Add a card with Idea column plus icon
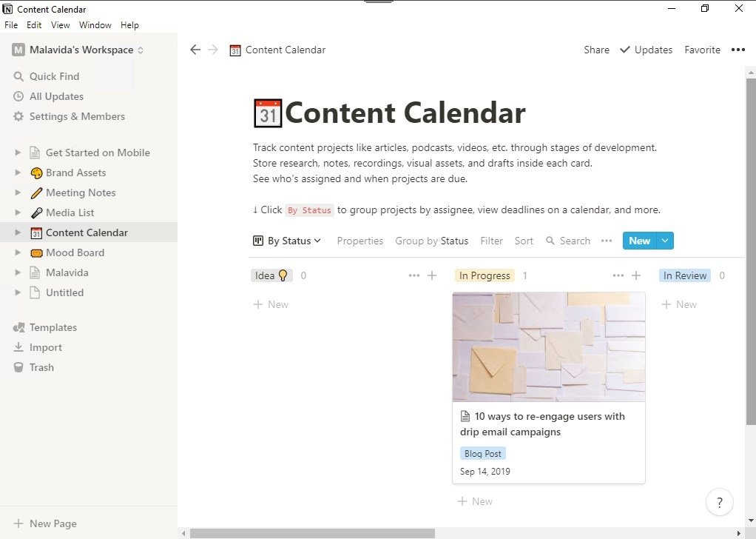 [432, 275]
